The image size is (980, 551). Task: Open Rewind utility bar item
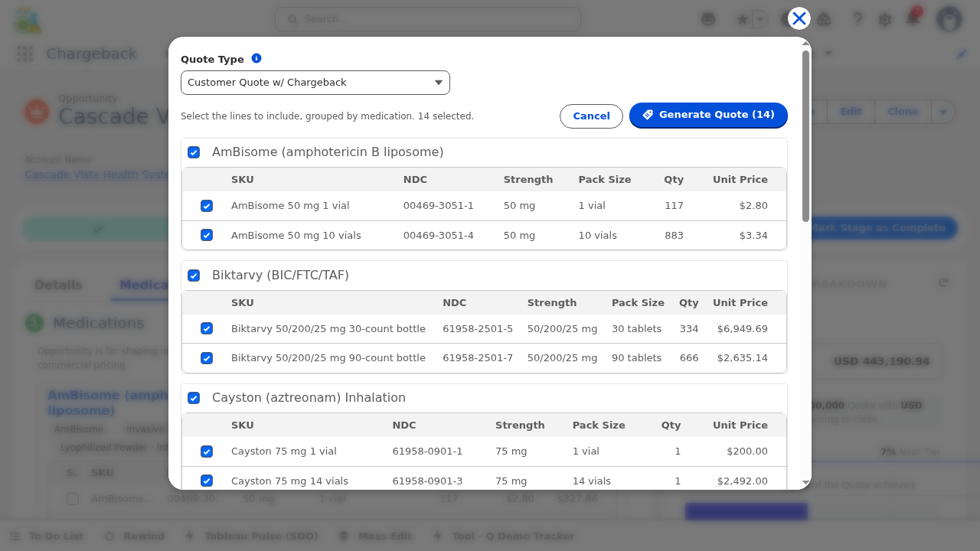(x=135, y=536)
